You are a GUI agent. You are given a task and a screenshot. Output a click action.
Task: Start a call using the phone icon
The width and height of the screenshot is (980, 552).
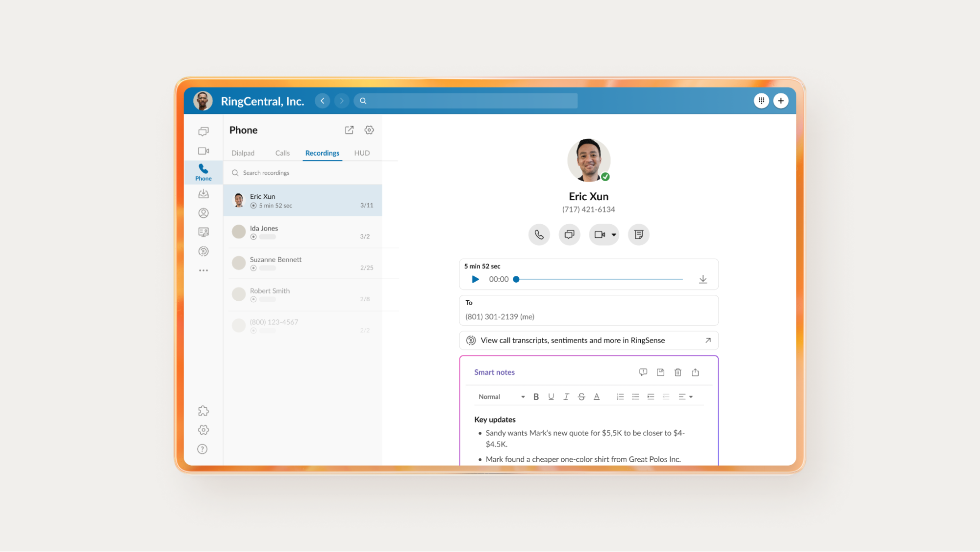(539, 235)
